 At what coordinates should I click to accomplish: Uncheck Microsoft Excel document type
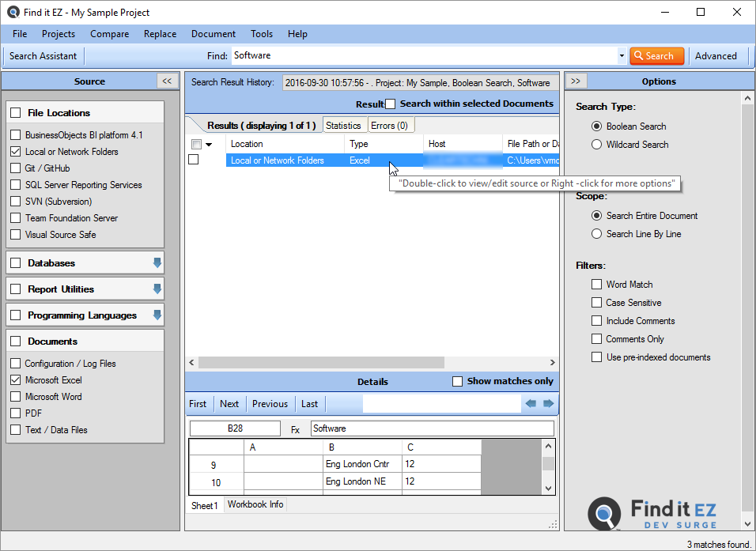tap(16, 380)
